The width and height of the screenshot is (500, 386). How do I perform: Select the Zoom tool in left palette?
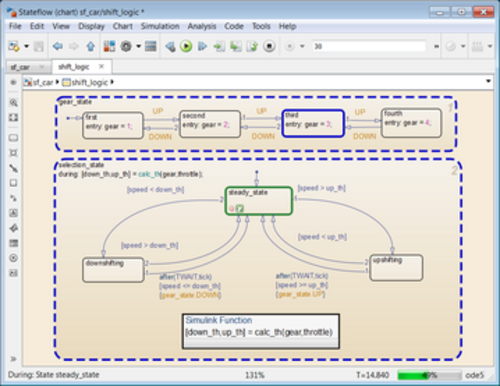pos(13,103)
